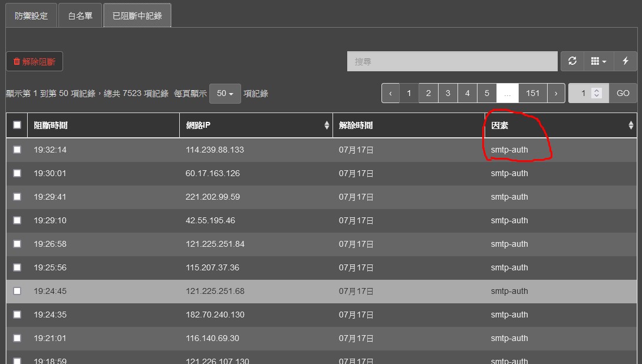Sort by 網路IP column sort arrows
Image resolution: width=642 pixels, height=364 pixels.
click(x=327, y=125)
